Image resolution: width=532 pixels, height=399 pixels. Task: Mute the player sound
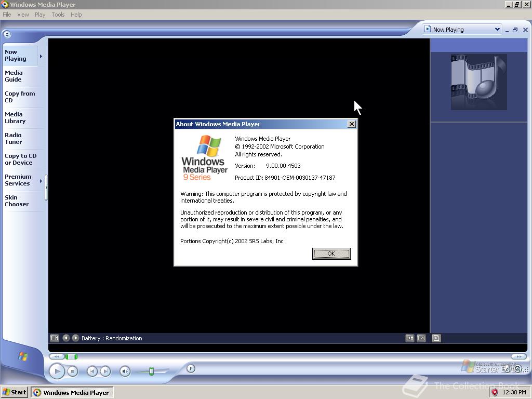coord(125,371)
